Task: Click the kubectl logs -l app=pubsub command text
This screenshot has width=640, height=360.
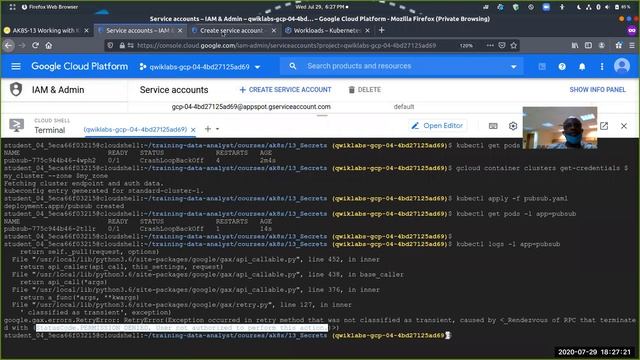Action: coord(508,244)
